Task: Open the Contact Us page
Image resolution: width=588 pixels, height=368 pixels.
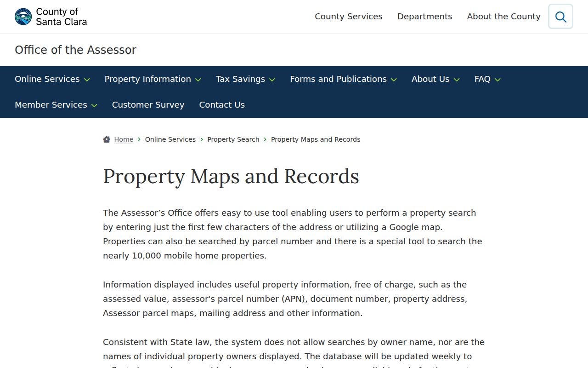Action: click(x=222, y=105)
